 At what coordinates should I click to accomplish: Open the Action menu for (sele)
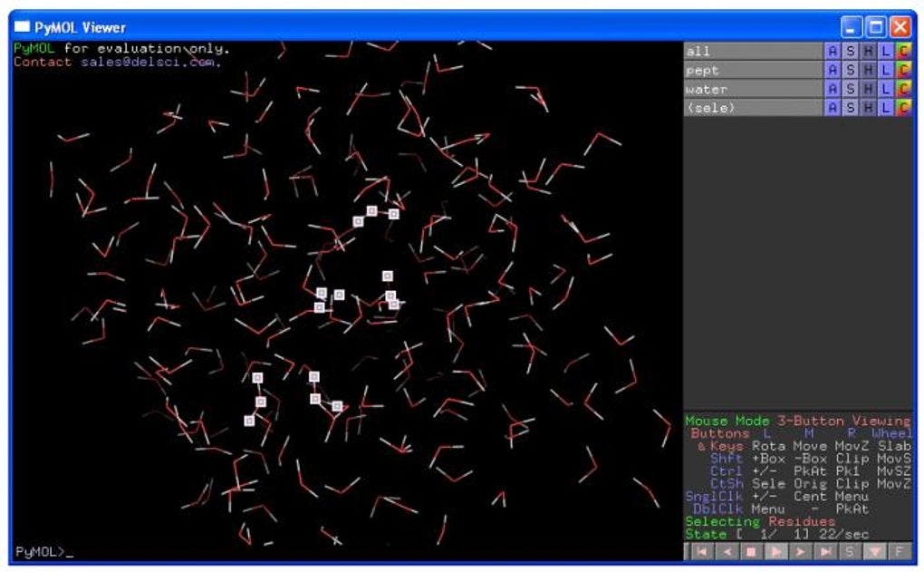[833, 108]
